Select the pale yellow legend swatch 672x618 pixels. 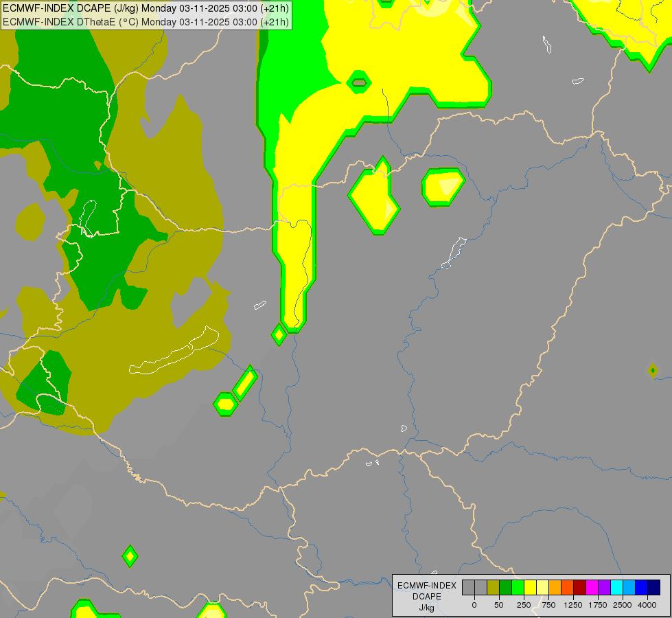coord(543,588)
